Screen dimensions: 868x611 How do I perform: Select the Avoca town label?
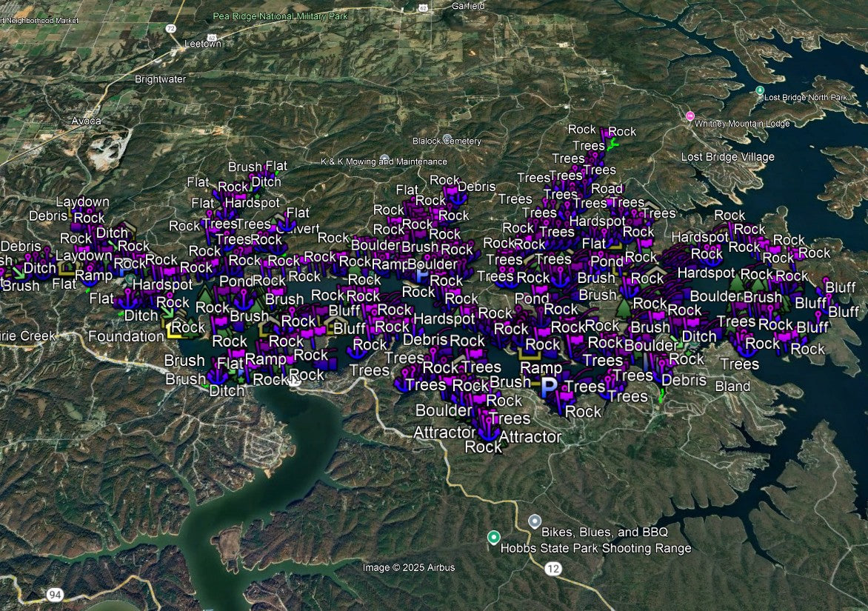click(87, 121)
